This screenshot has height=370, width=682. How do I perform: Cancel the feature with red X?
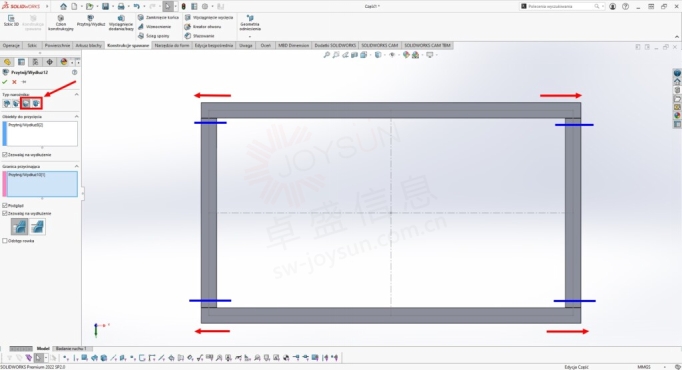point(14,82)
